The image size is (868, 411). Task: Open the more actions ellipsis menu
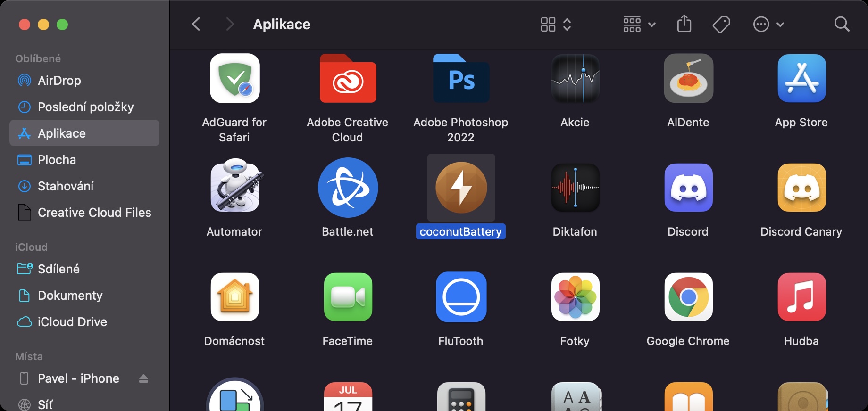(768, 25)
